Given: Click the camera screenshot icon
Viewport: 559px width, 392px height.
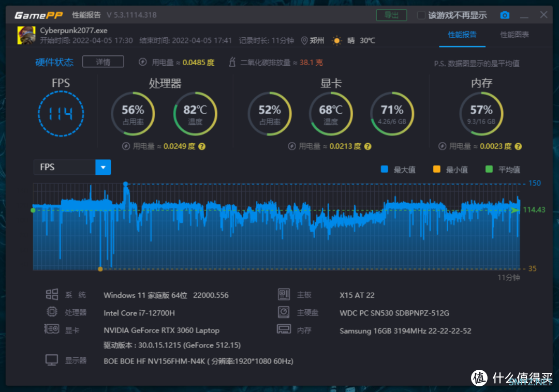Looking at the screenshot, I should [505, 15].
